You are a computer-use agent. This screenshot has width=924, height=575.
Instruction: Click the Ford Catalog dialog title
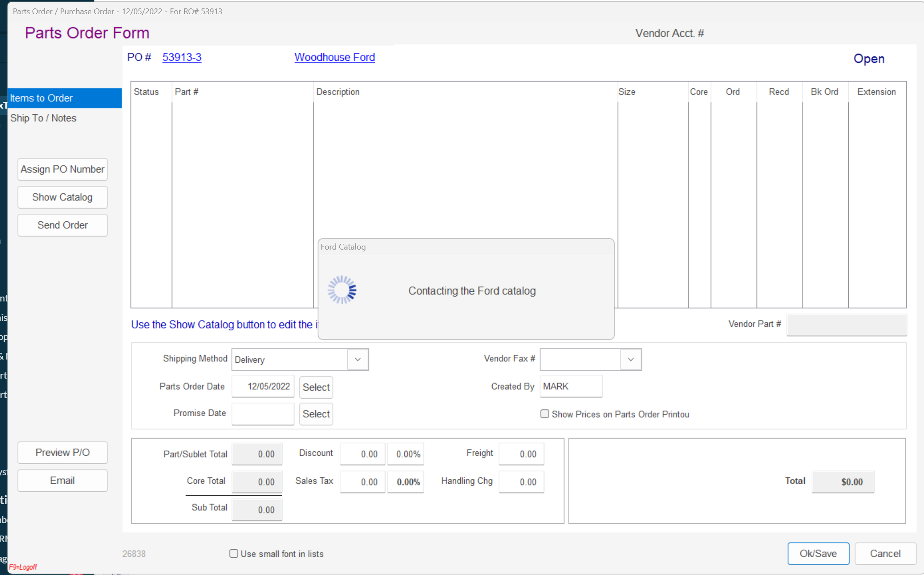coord(343,247)
